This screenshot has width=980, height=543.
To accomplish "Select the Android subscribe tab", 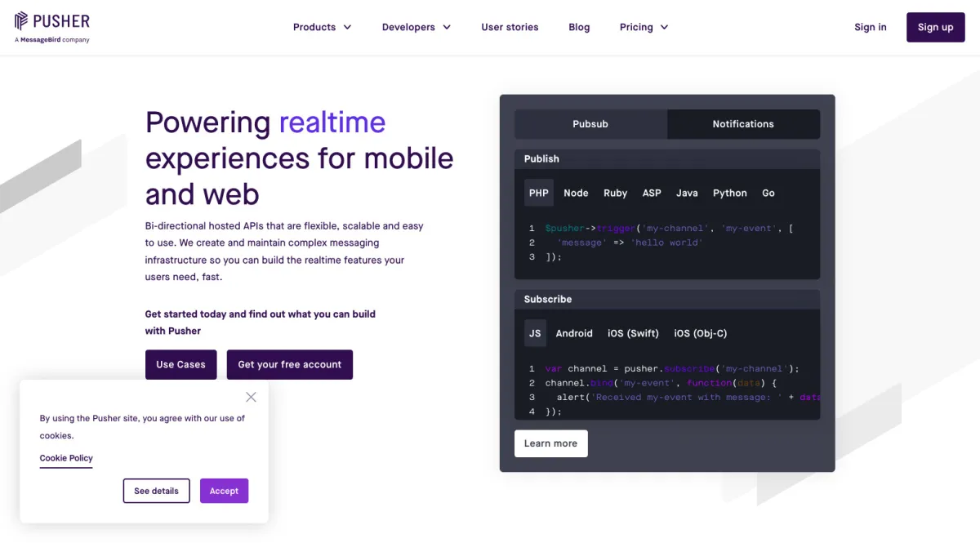I will pos(574,333).
